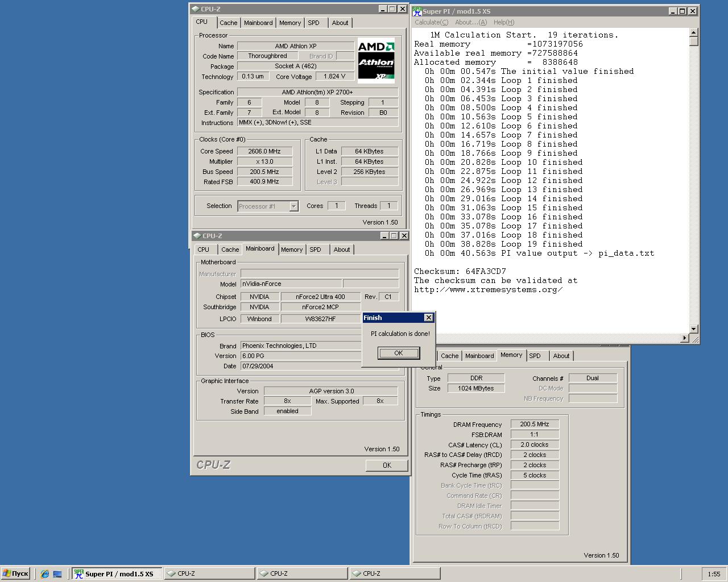Select Memory tab in the Mainboard CPU-Z window
Screen dimensions: 728x582
click(292, 250)
